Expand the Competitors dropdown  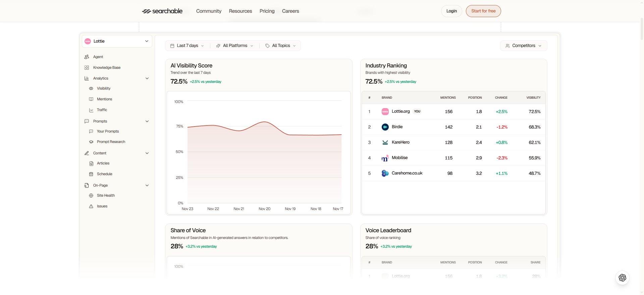click(523, 46)
